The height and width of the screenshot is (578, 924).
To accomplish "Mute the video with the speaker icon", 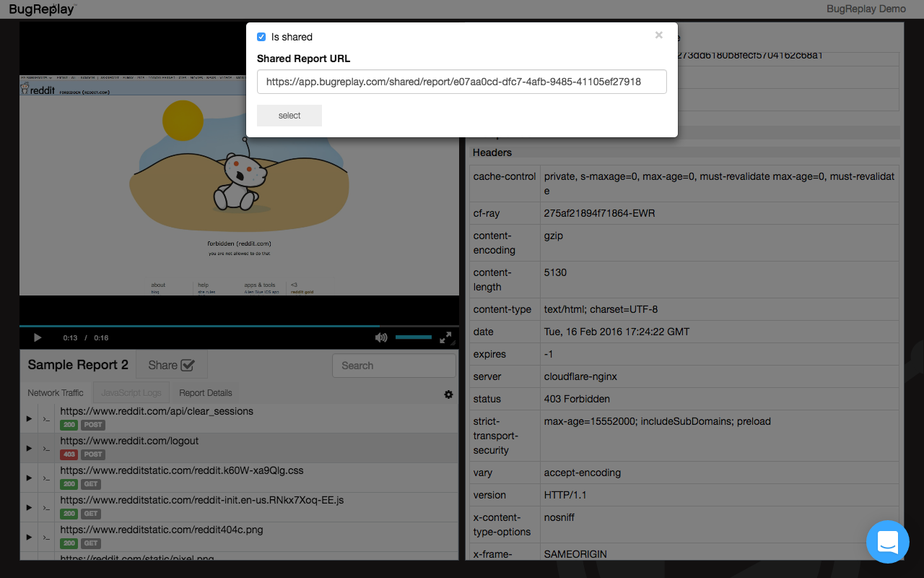I will 381,337.
